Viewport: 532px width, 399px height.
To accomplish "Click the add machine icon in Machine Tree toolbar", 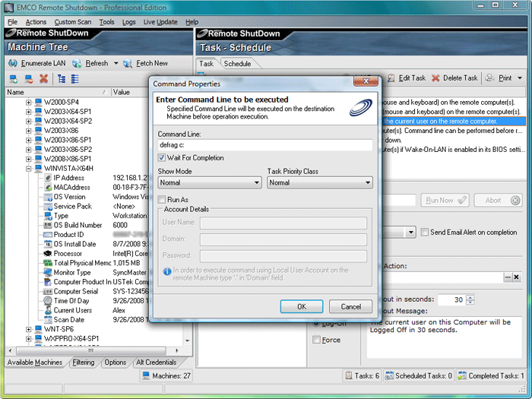I will click(14, 79).
